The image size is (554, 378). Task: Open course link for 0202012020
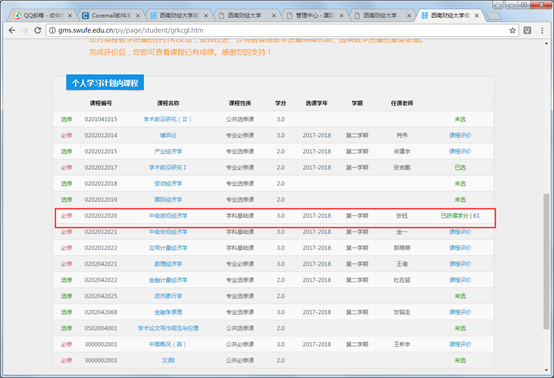coord(168,216)
